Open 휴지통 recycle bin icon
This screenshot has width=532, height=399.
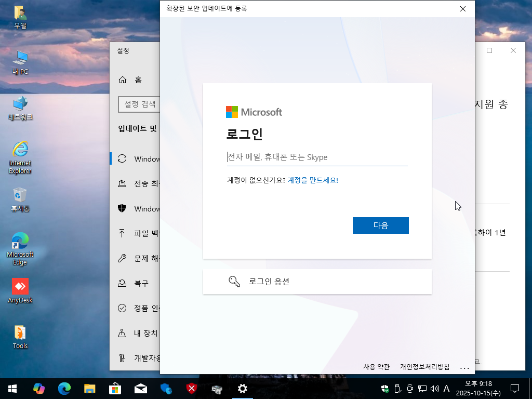20,199
